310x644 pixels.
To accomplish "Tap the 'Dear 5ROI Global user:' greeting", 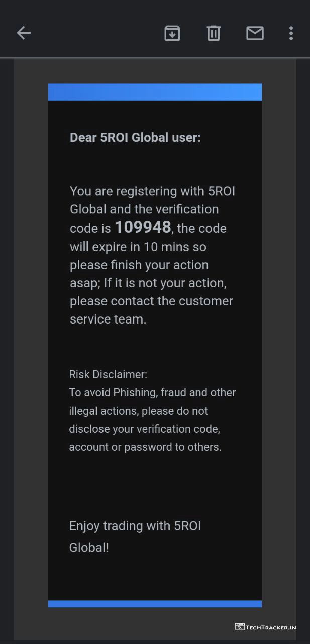I will tap(135, 137).
